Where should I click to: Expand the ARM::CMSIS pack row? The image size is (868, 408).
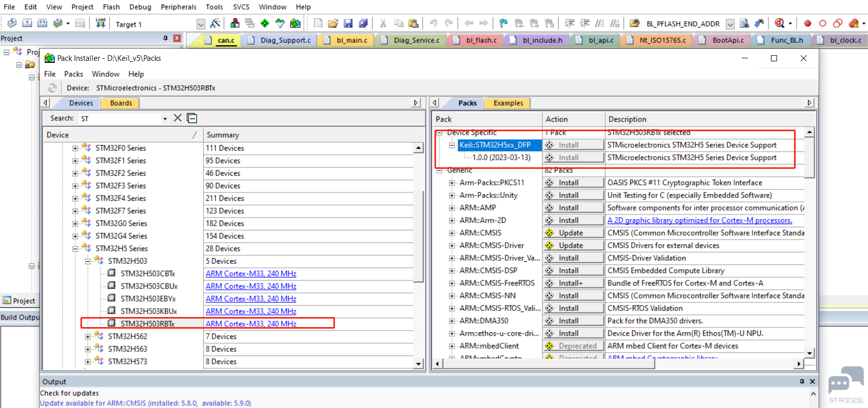pyautogui.click(x=452, y=233)
